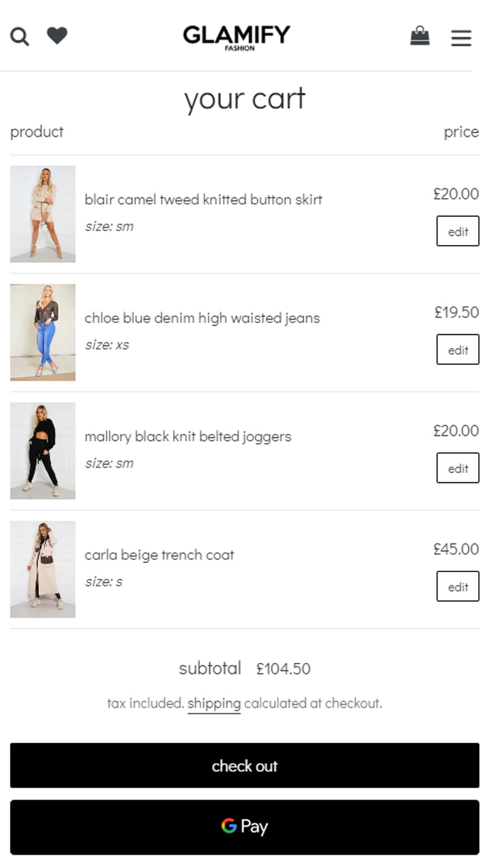Open the shopping bag icon
The height and width of the screenshot is (868, 488).
(x=420, y=36)
